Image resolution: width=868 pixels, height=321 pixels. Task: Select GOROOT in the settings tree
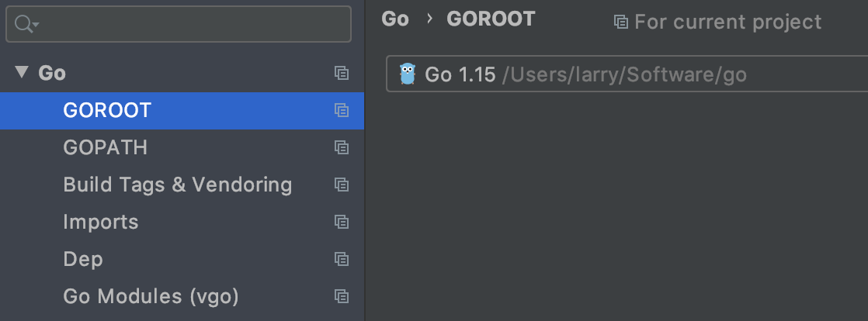click(107, 110)
